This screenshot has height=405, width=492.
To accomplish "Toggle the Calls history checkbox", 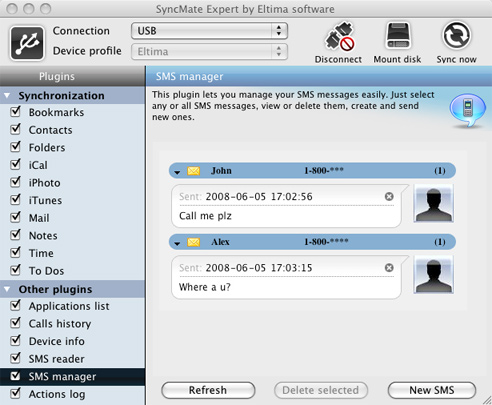I will click(x=16, y=323).
